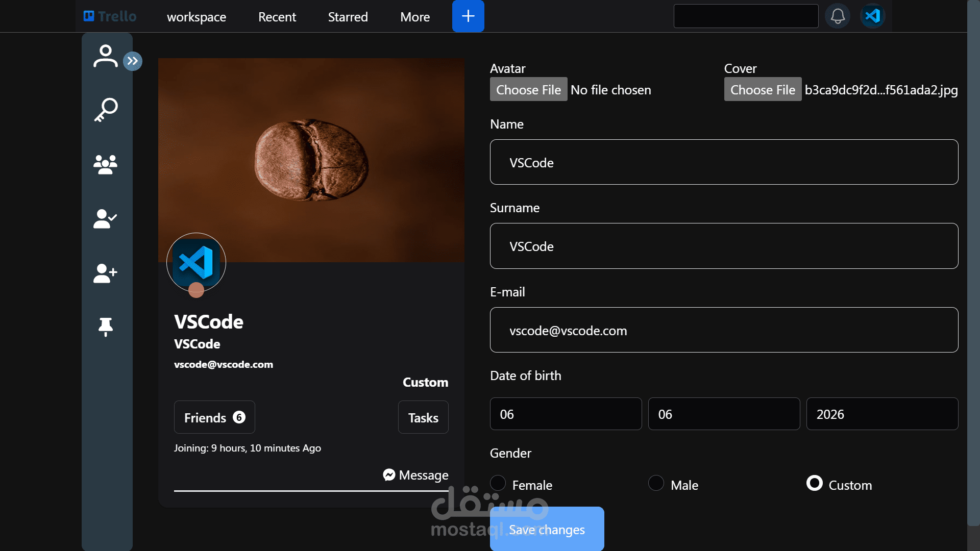
Task: Open the Recent dropdown in navbar
Action: pyautogui.click(x=277, y=17)
